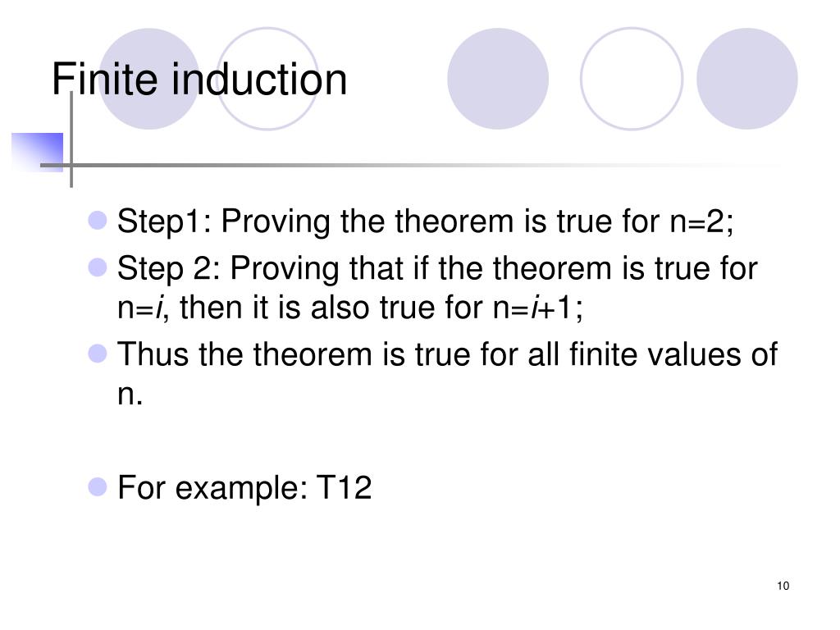This screenshot has width=840, height=630.
Task: Click the 'Finite induction' slide title
Action: tap(199, 79)
